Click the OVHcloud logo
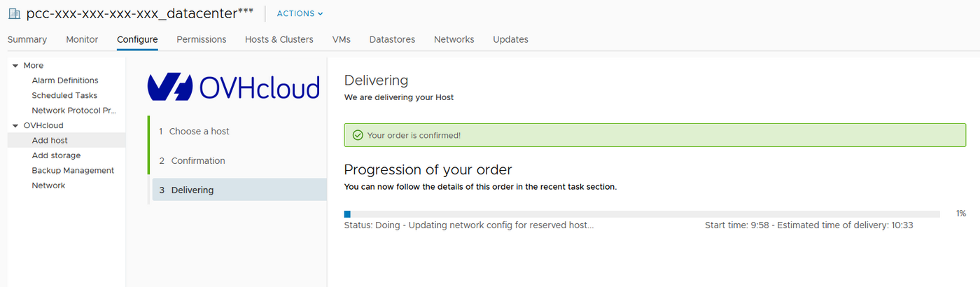 tap(234, 87)
